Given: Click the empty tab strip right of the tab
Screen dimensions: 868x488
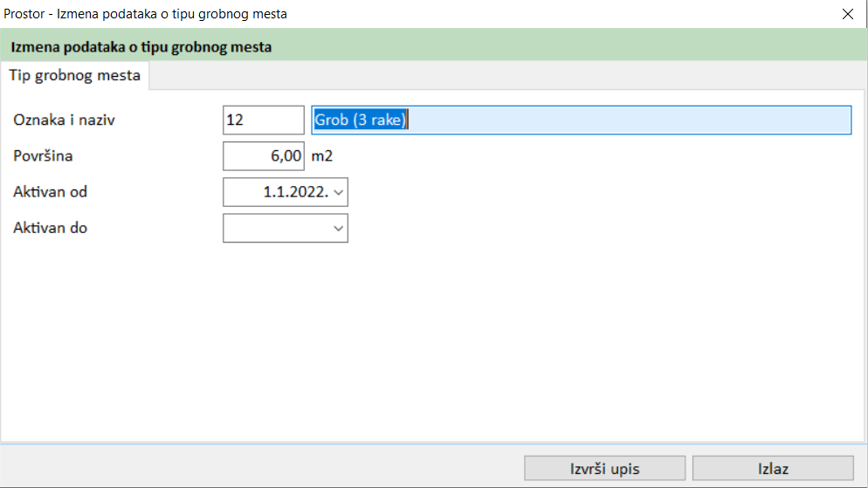Looking at the screenshot, I should 506,76.
